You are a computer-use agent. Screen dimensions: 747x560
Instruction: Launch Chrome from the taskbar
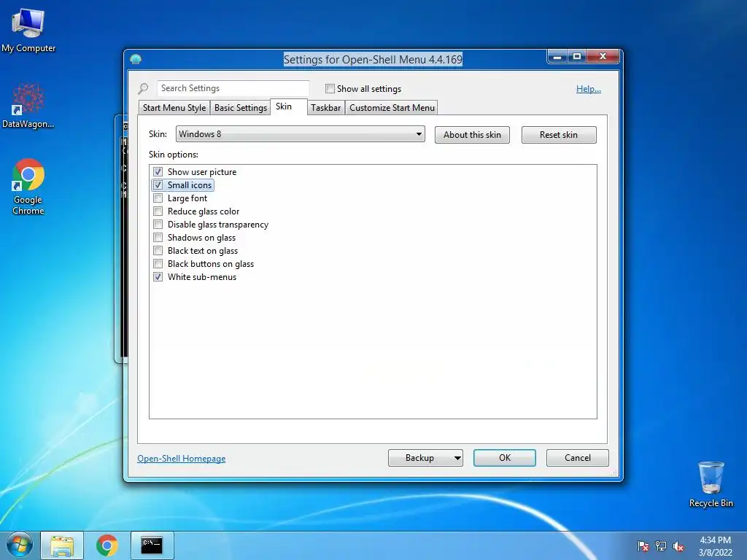(107, 545)
